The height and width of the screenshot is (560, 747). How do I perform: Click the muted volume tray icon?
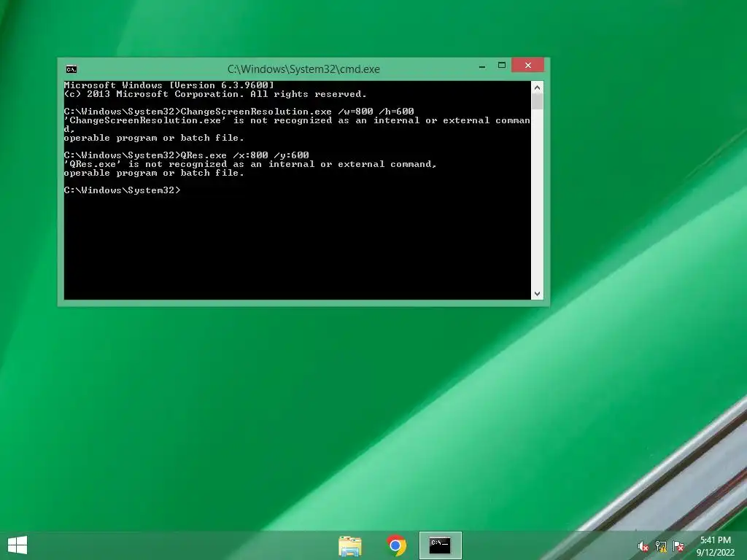click(x=643, y=547)
